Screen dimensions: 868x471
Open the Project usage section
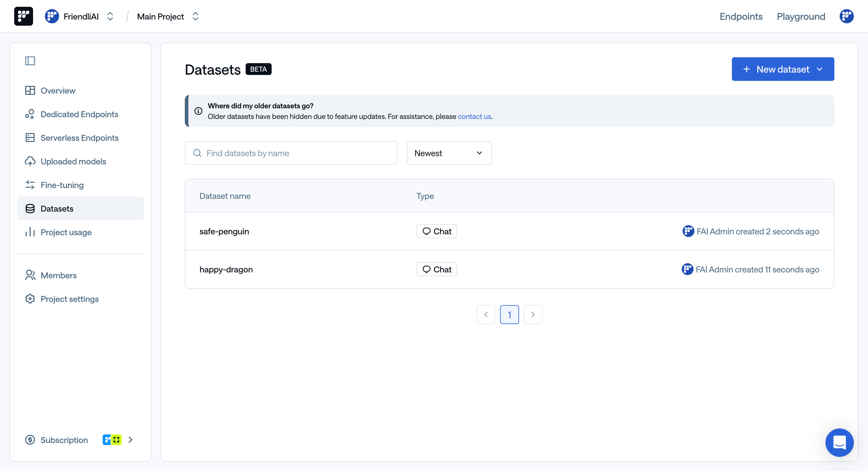pos(66,232)
